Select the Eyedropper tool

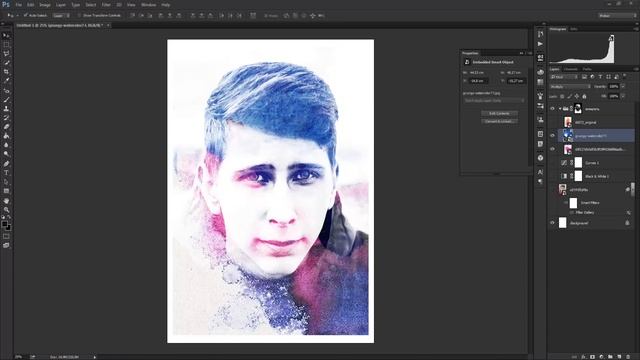[6, 80]
